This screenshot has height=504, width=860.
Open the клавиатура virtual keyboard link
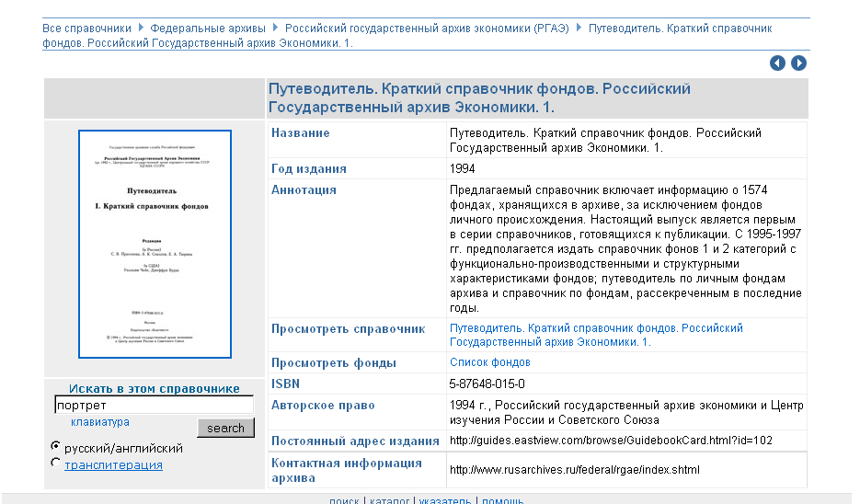coord(100,422)
